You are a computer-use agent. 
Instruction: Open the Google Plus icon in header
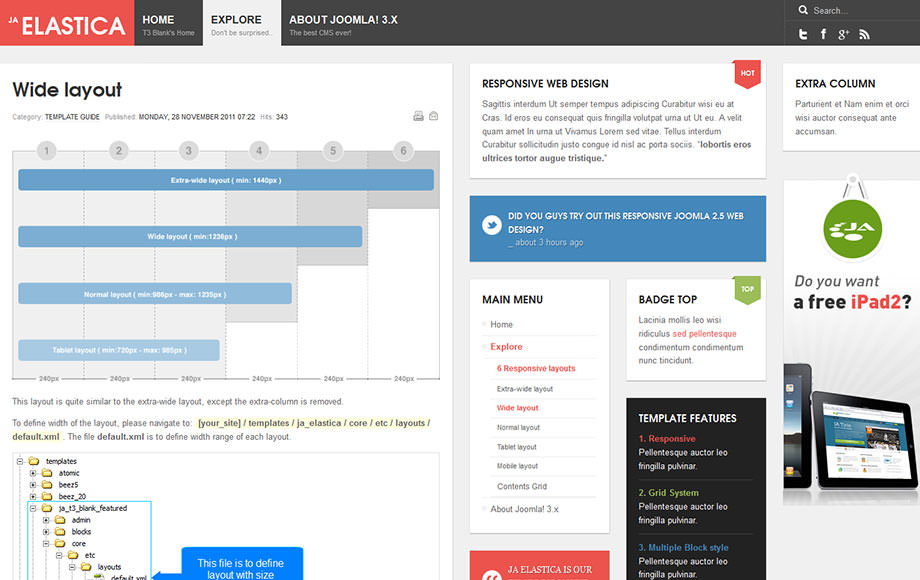tap(843, 34)
